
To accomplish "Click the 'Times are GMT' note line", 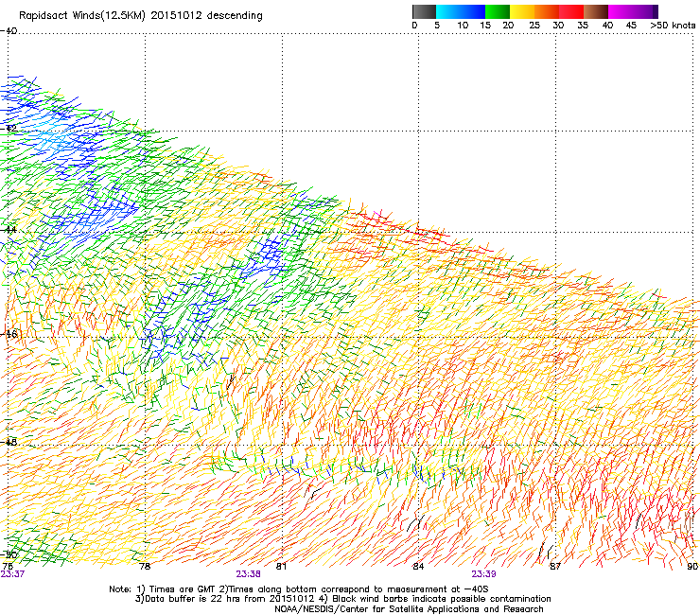I will (x=299, y=589).
